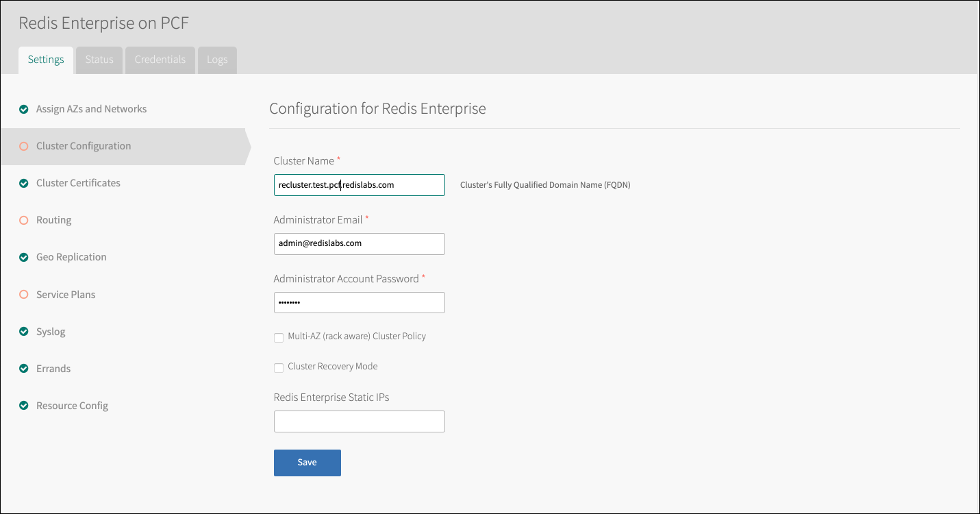The image size is (980, 514).
Task: Click green checkmark icon beside Errands
Action: [x=24, y=369]
